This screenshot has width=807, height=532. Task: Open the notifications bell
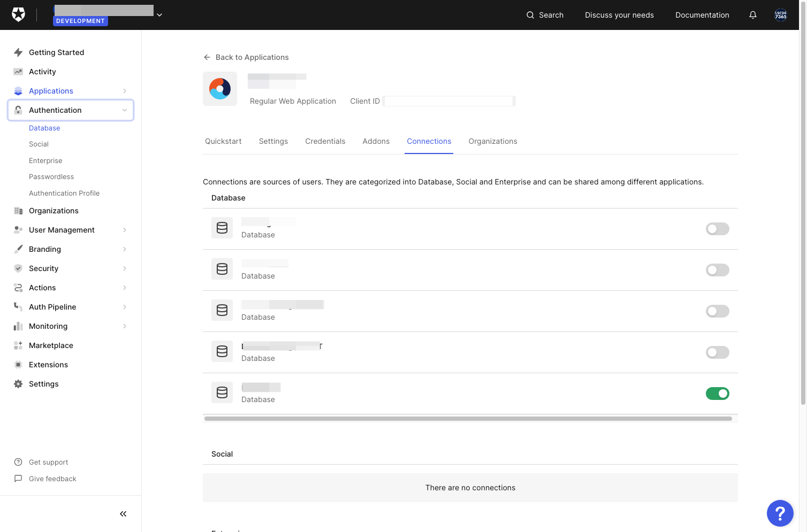(x=753, y=15)
